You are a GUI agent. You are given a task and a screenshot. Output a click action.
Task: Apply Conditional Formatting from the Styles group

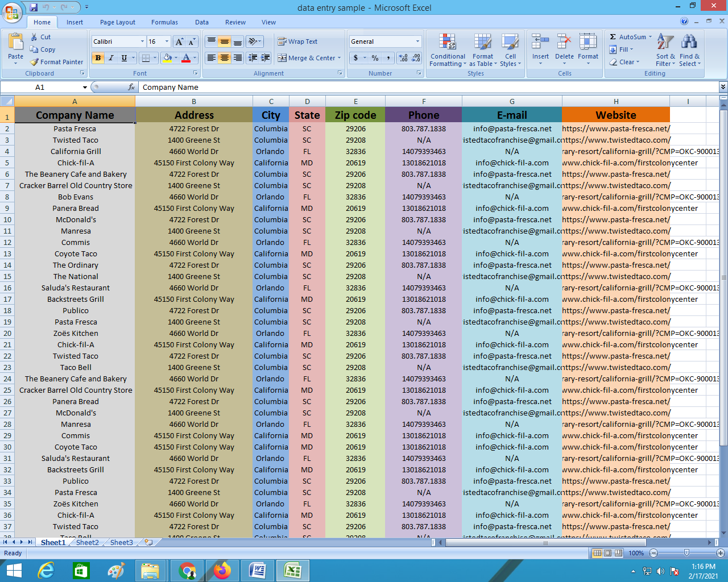(x=447, y=50)
